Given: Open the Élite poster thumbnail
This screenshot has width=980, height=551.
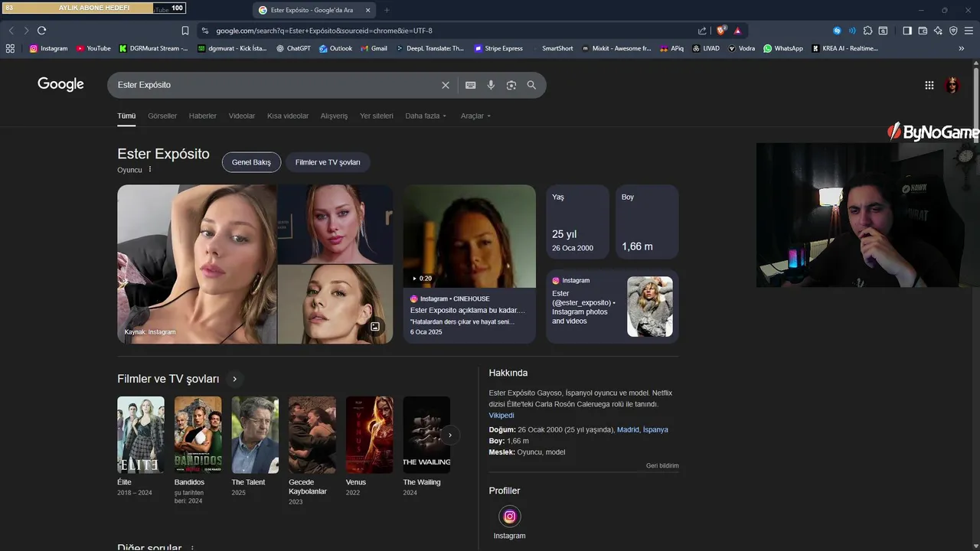Looking at the screenshot, I should pos(140,435).
